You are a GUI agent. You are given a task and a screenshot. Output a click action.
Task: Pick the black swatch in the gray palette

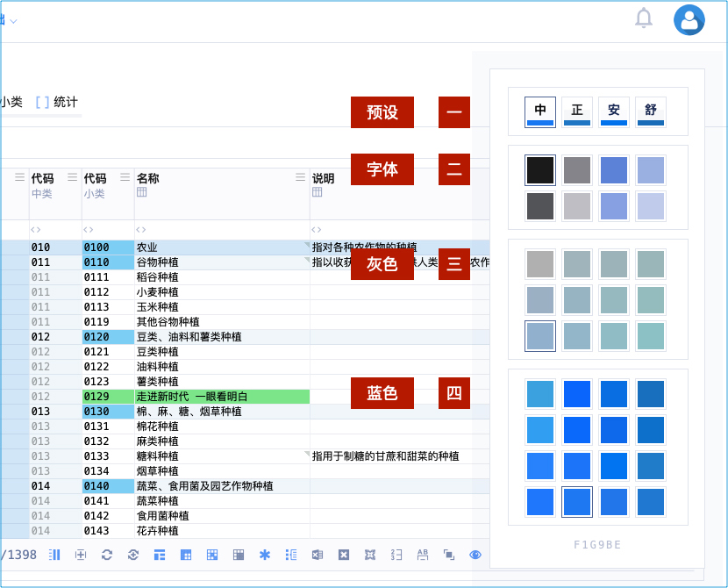pyautogui.click(x=539, y=170)
